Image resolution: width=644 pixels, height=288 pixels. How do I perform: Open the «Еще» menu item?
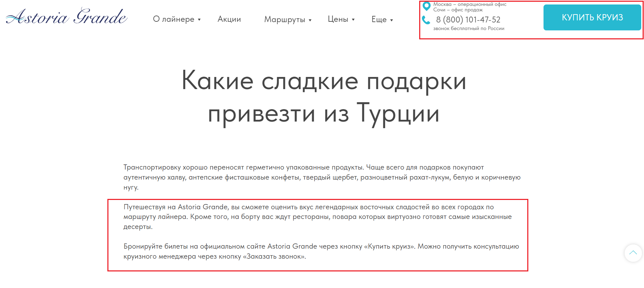tap(379, 20)
